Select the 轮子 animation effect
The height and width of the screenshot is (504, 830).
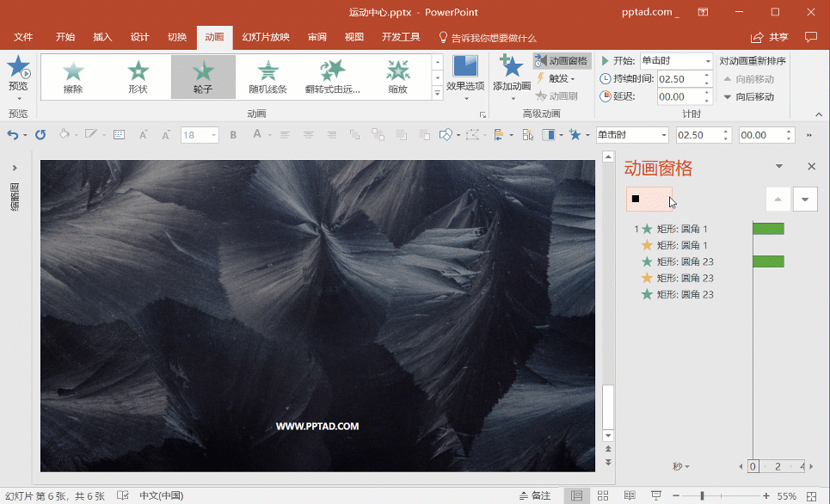click(x=203, y=77)
